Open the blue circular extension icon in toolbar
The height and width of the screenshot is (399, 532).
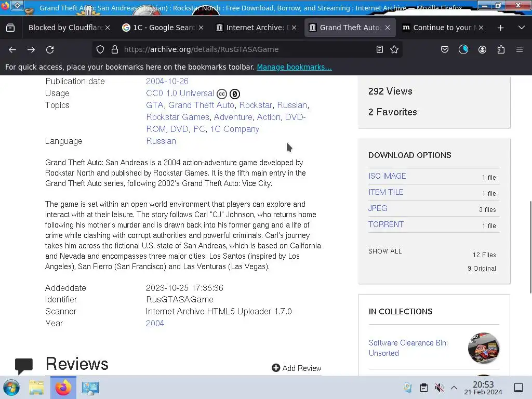463,49
